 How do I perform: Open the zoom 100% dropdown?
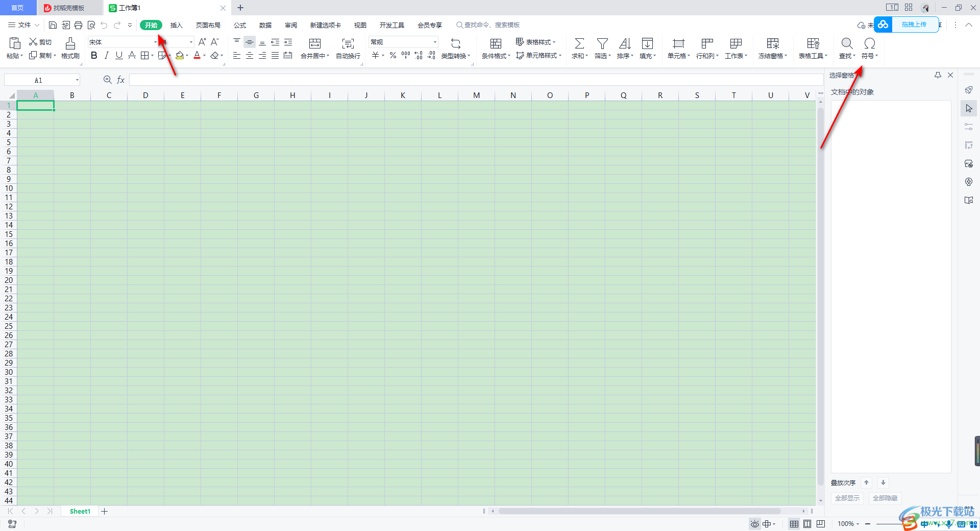tap(848, 524)
